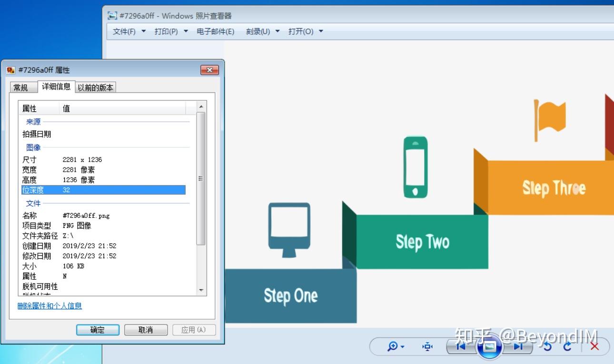
Task: Open the 刻录(U) menu
Action: tap(263, 31)
